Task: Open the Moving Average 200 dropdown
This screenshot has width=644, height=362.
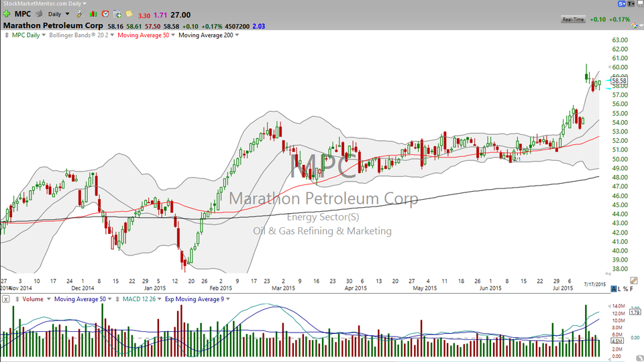Action: click(209, 36)
